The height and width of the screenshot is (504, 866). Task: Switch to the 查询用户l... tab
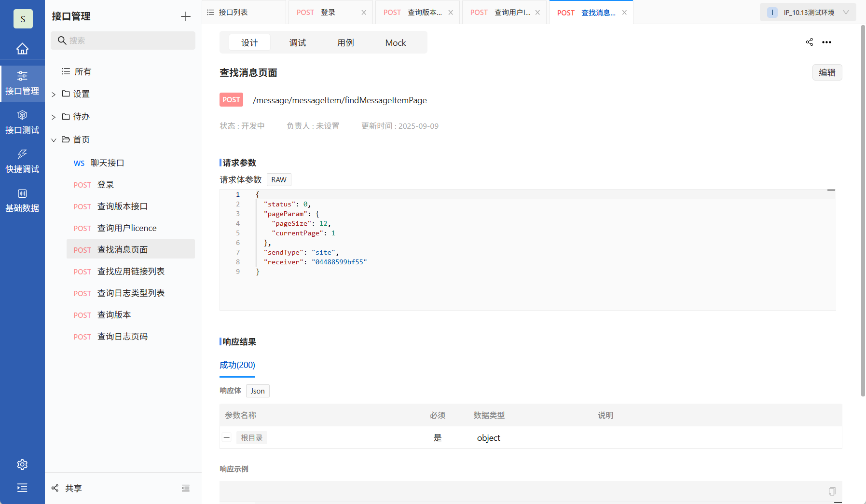pos(504,12)
